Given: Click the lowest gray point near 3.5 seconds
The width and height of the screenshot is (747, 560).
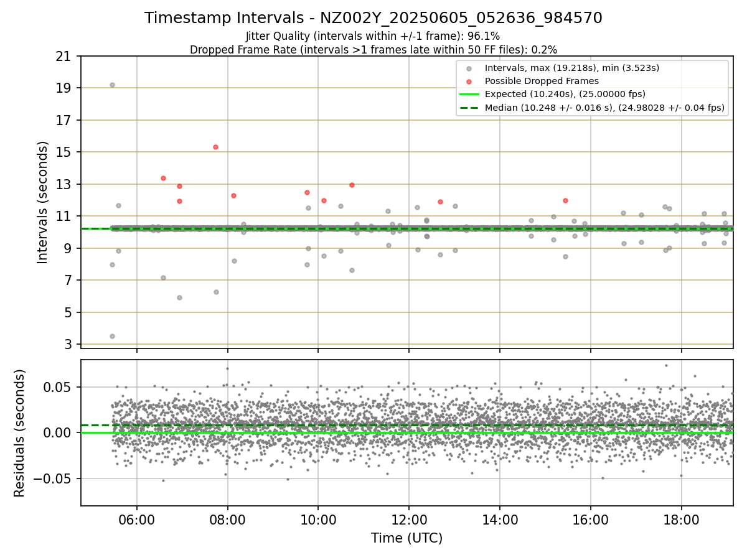Looking at the screenshot, I should click(112, 336).
